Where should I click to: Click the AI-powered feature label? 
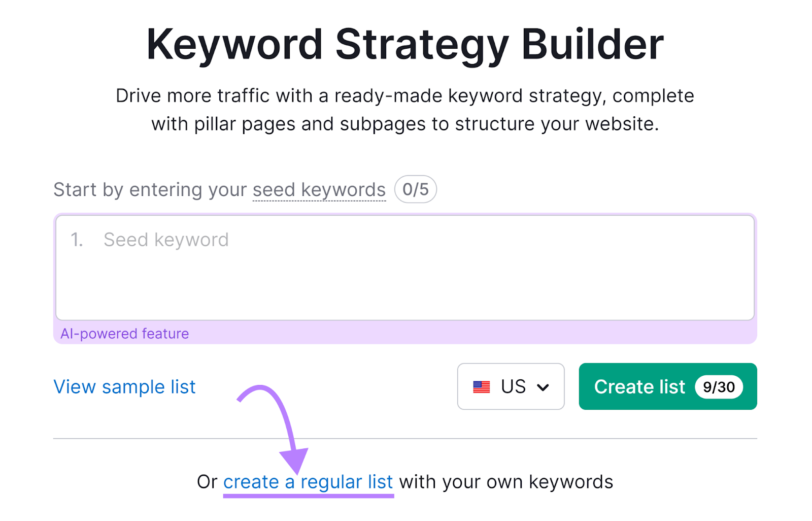tap(124, 334)
